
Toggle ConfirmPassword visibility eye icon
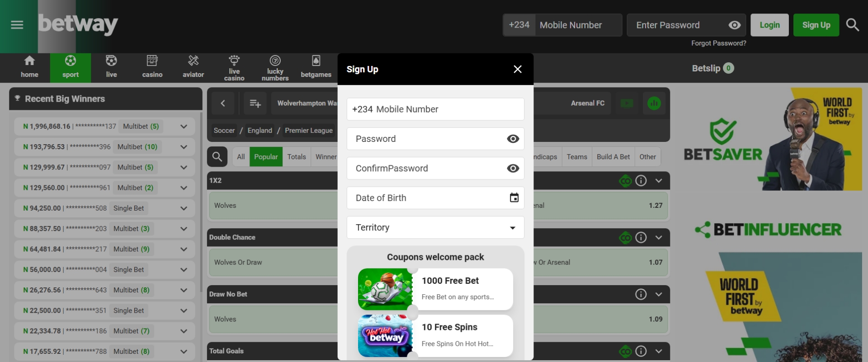point(513,168)
